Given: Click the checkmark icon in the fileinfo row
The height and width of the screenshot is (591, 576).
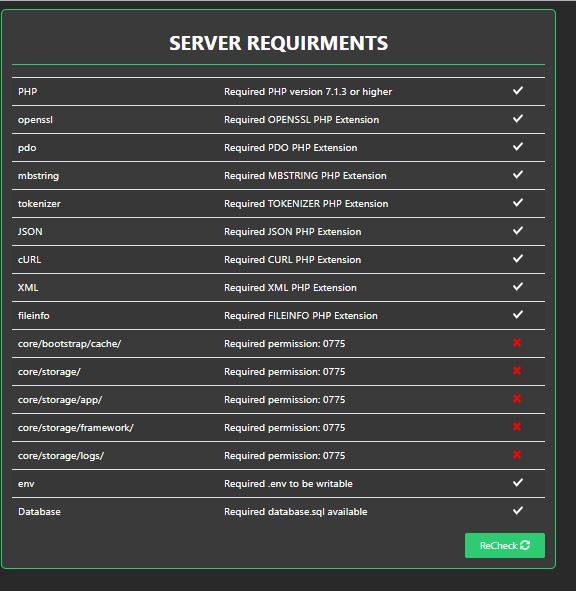Looking at the screenshot, I should [x=518, y=315].
